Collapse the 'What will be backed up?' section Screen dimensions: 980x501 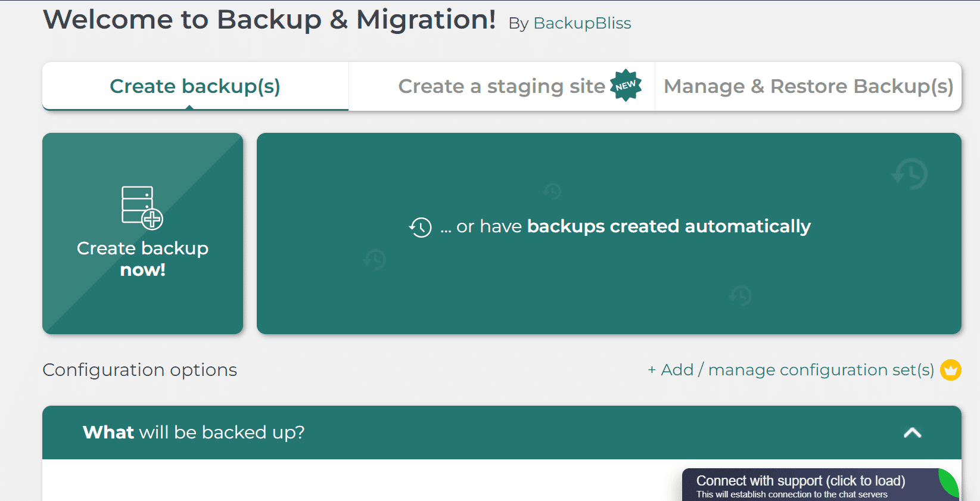502,432
